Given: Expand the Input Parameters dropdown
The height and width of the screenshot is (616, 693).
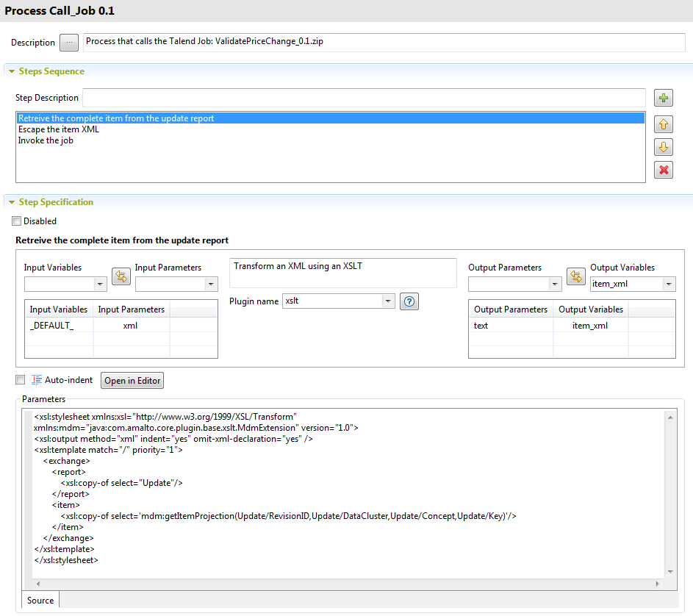Looking at the screenshot, I should [212, 284].
